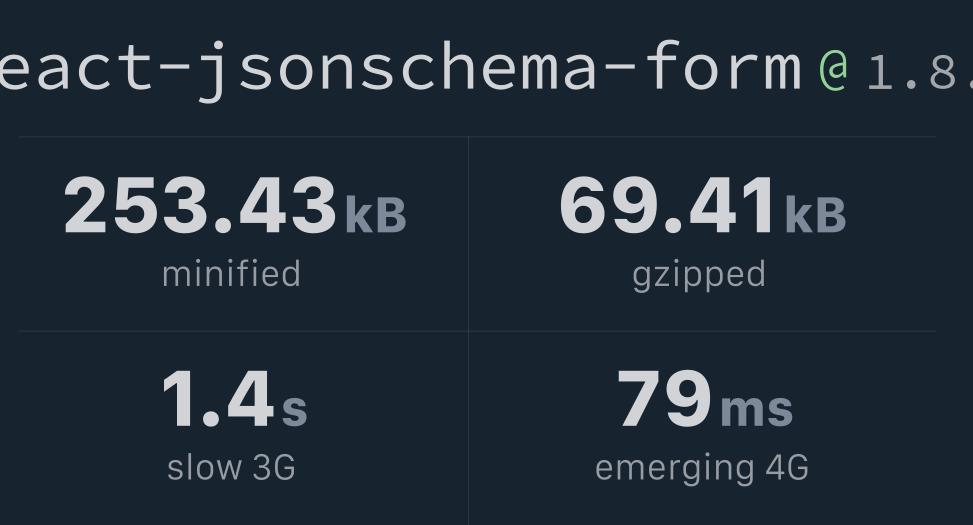Click the 79 download time value
The image size is (973, 525).
pos(665,398)
